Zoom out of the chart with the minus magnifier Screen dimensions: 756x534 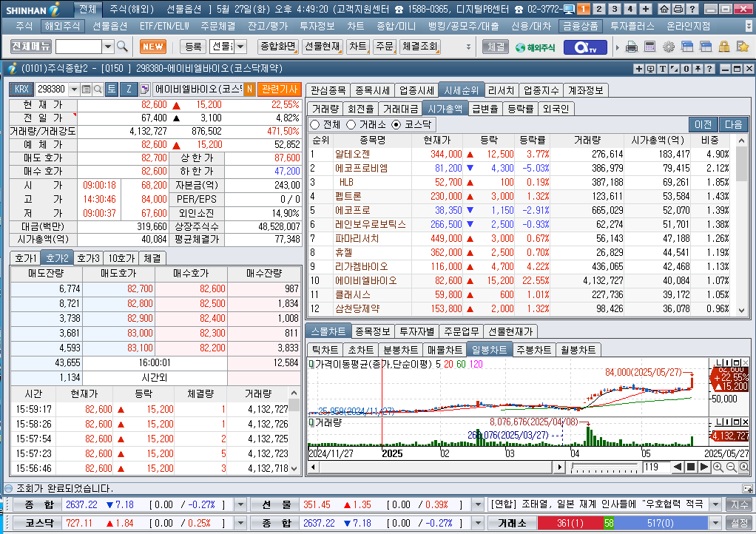[x=731, y=467]
